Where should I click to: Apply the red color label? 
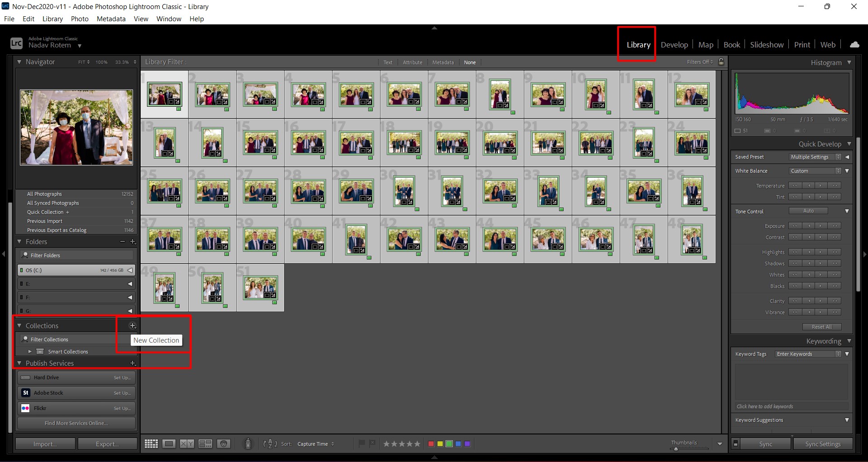pos(431,444)
